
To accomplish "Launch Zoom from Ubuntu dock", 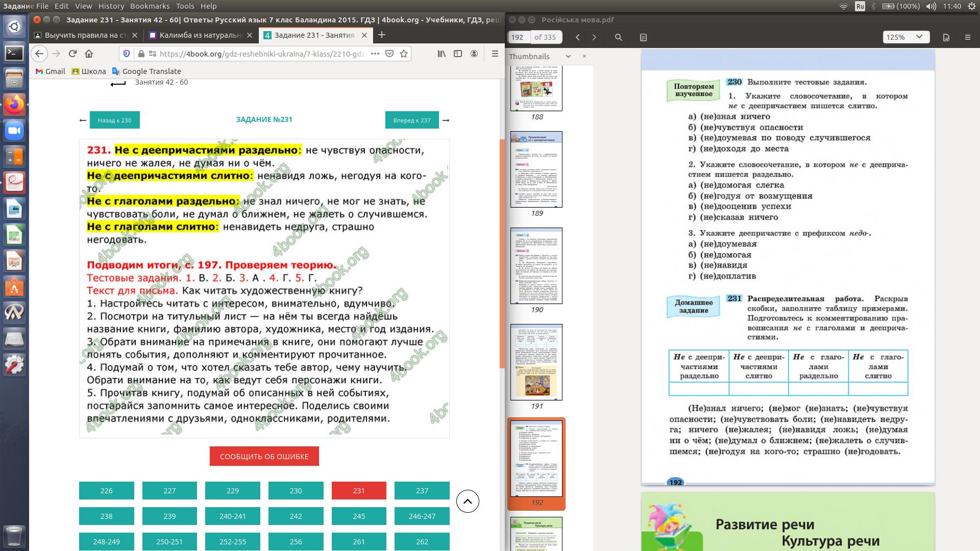I will (14, 131).
